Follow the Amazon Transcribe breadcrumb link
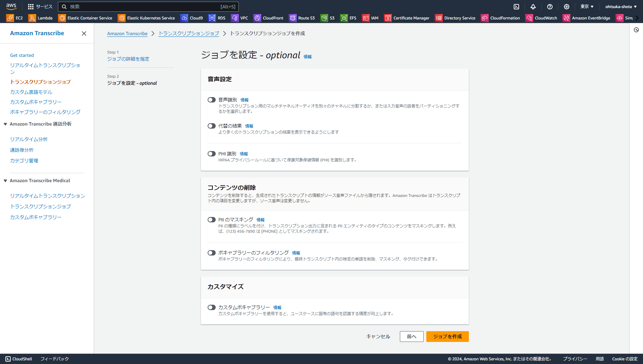 pos(127,33)
